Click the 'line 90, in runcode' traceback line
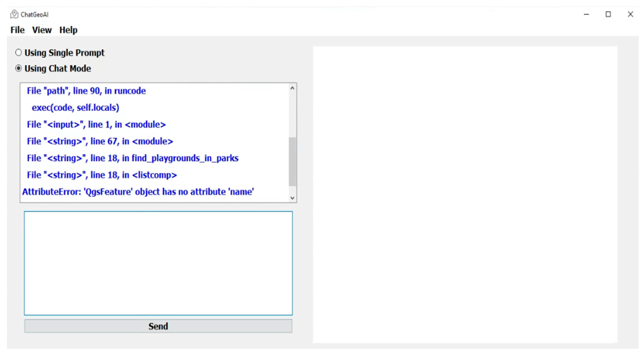This screenshot has height=356, width=644. [x=86, y=91]
